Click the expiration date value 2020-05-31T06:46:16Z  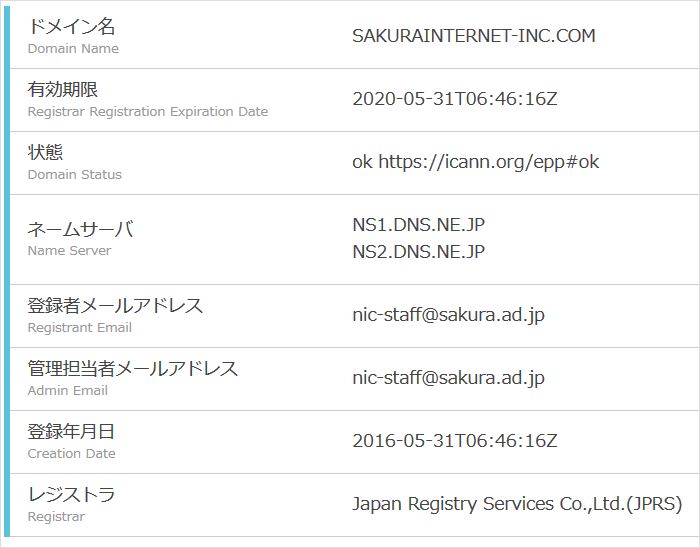[x=454, y=99]
